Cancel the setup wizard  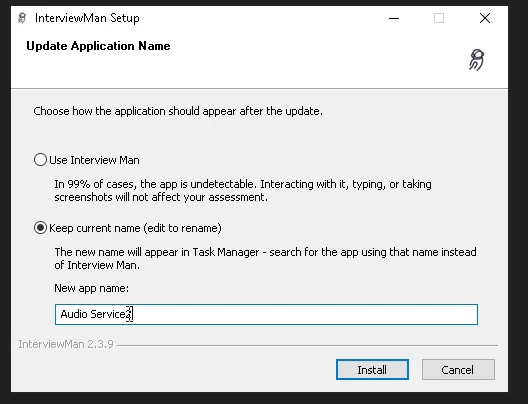458,370
